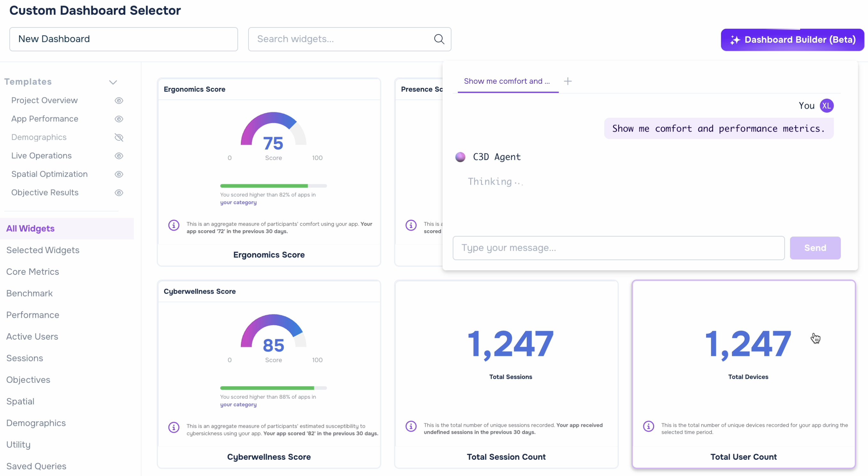Viewport: 868px width, 476px height.
Task: Toggle visibility of Spatial Optimization template
Action: click(x=119, y=174)
